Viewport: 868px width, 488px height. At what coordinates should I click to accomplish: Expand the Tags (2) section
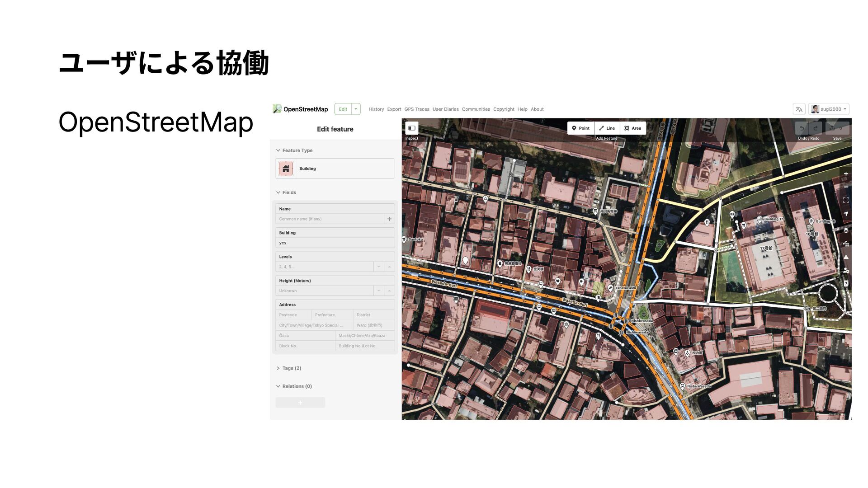coord(291,368)
